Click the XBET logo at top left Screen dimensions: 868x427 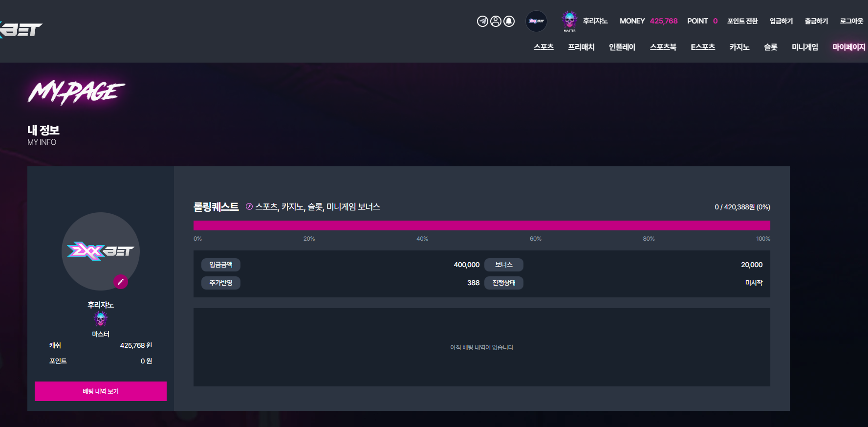click(21, 30)
